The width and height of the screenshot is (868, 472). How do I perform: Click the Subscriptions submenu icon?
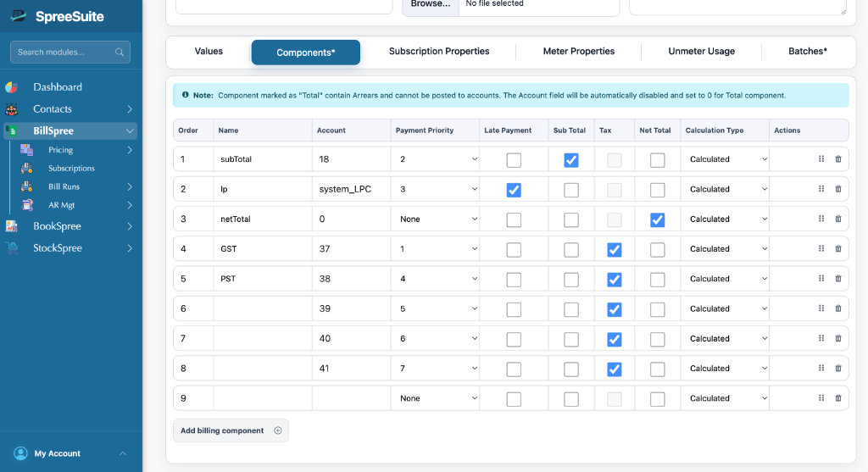tap(26, 169)
